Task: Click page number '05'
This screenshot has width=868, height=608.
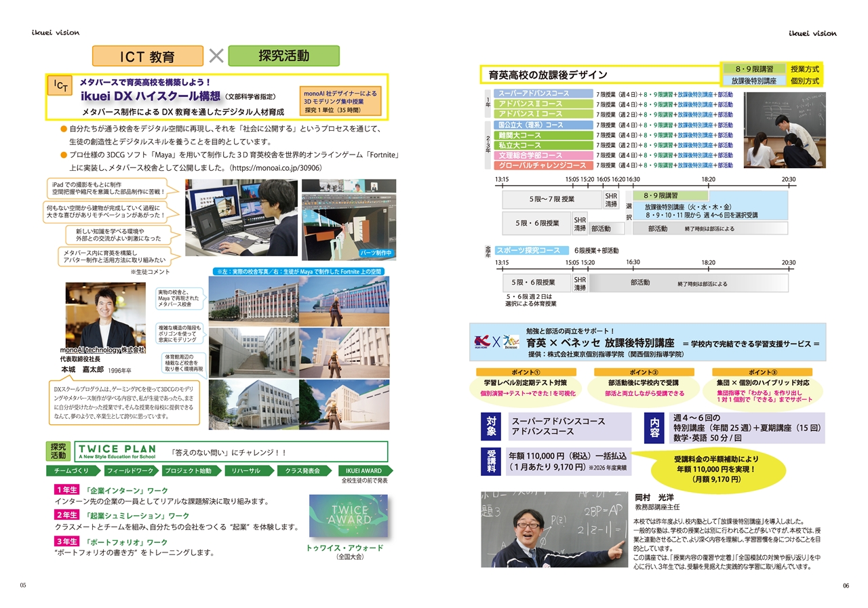Action: click(x=23, y=586)
